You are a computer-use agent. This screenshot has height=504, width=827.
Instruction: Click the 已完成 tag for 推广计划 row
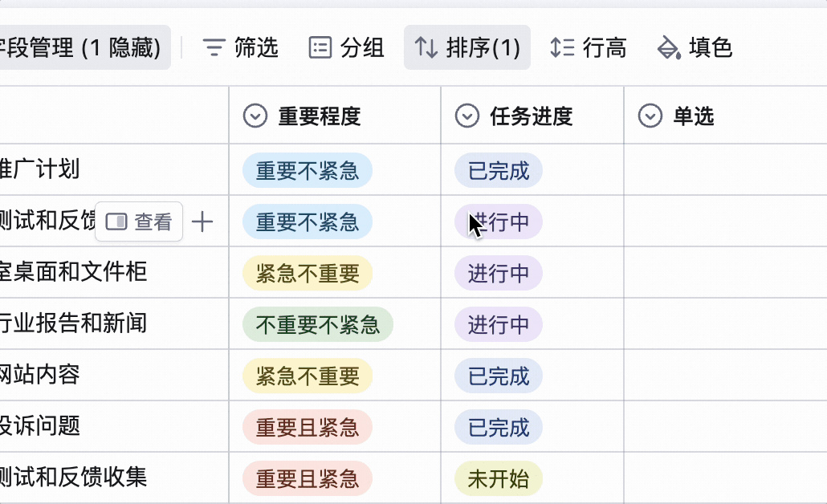pyautogui.click(x=499, y=170)
